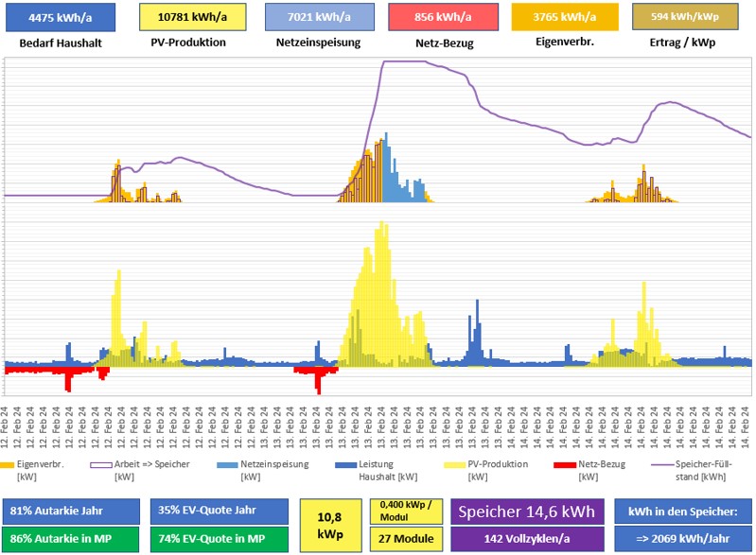Viewport: 756px width, 555px height.
Task: Select the green 86% Autarkie in MP box
Action: pos(71,538)
